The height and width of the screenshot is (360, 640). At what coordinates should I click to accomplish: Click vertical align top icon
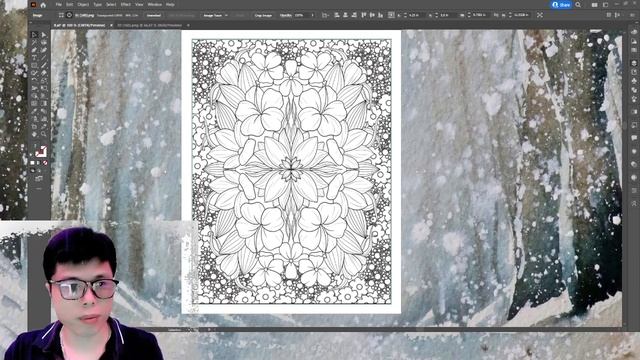tap(364, 15)
